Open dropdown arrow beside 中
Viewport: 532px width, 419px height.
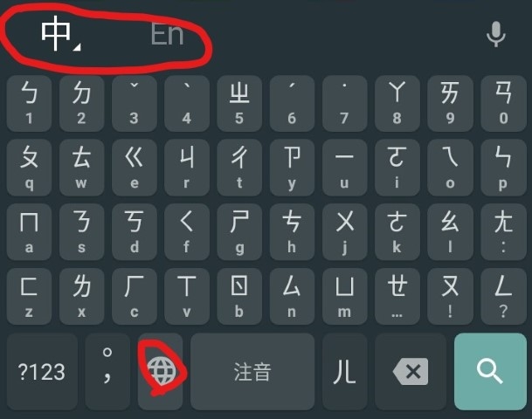click(x=77, y=47)
